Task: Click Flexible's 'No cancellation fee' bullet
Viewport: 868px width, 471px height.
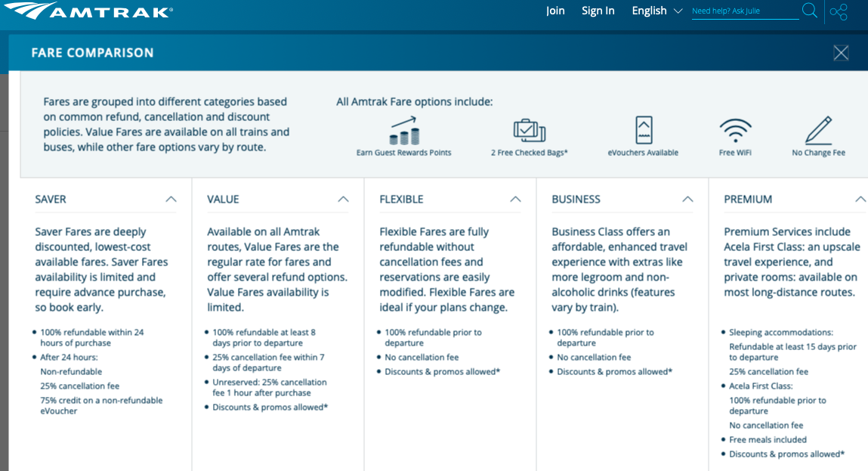Action: pos(422,358)
